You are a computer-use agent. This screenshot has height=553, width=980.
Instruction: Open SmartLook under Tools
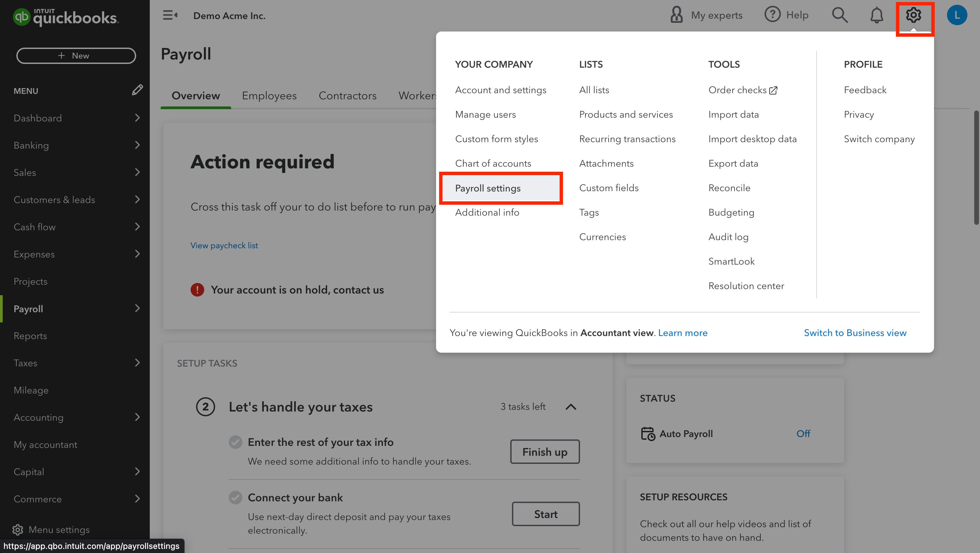[731, 262]
